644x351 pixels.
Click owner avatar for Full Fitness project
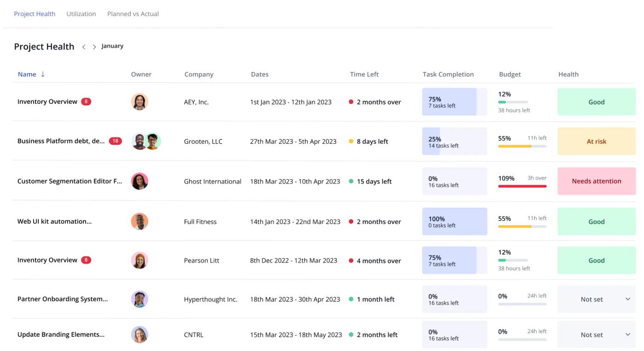[139, 221]
